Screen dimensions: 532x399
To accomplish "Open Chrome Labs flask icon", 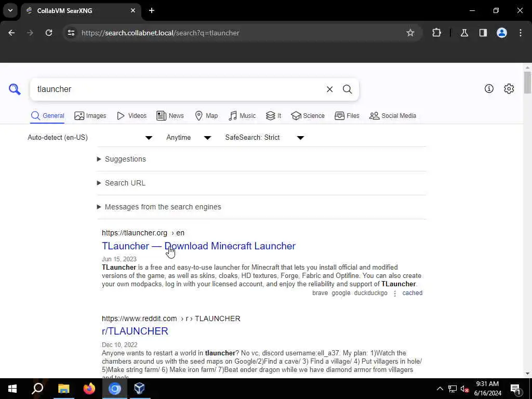I will click(464, 33).
